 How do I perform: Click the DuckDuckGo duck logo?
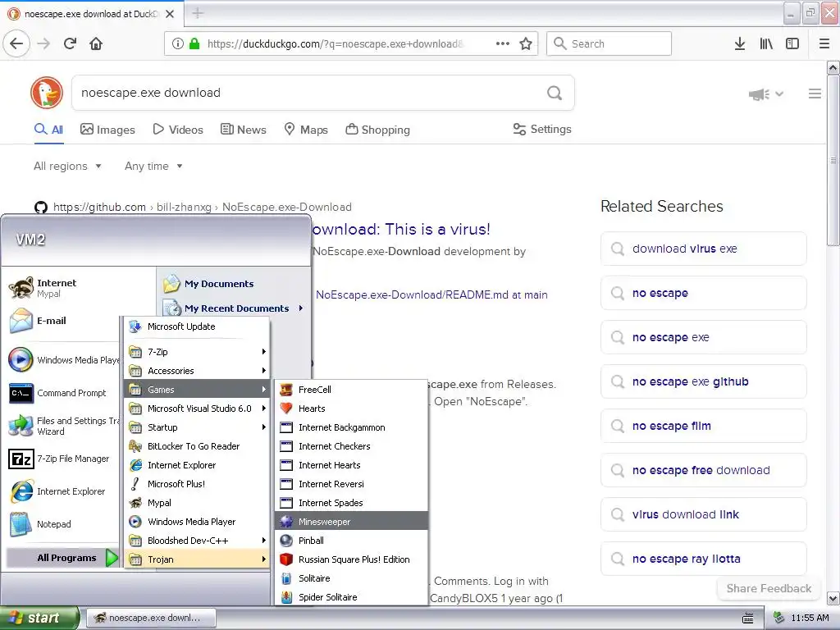47,93
